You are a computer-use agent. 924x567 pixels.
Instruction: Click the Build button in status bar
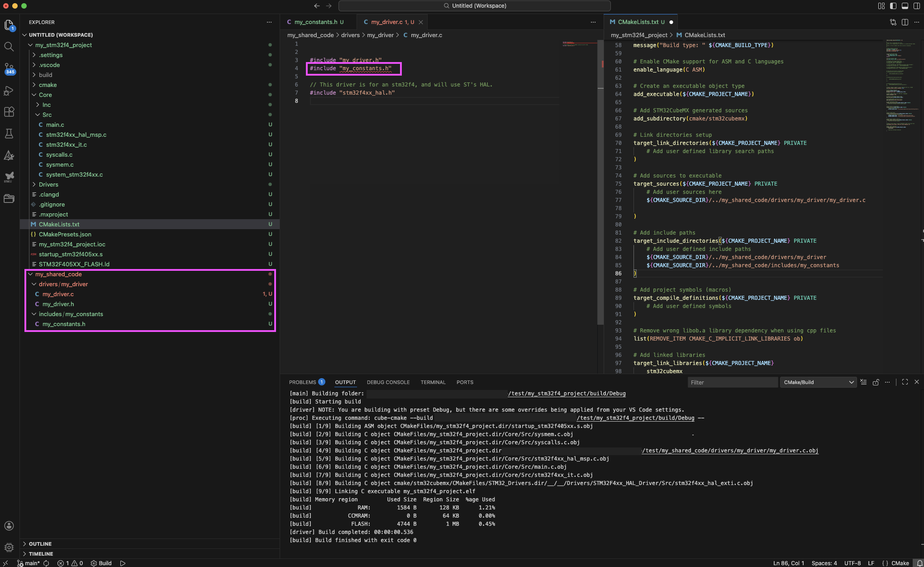pos(101,563)
